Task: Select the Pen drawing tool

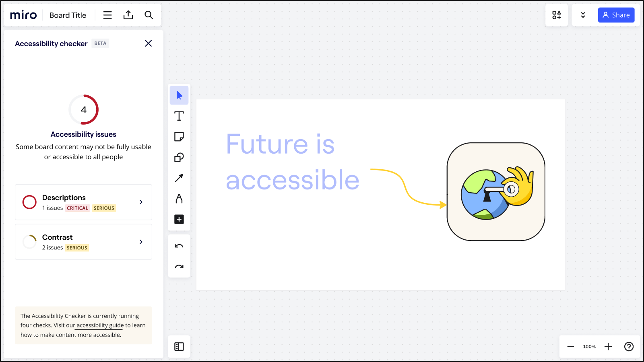Action: (x=179, y=199)
